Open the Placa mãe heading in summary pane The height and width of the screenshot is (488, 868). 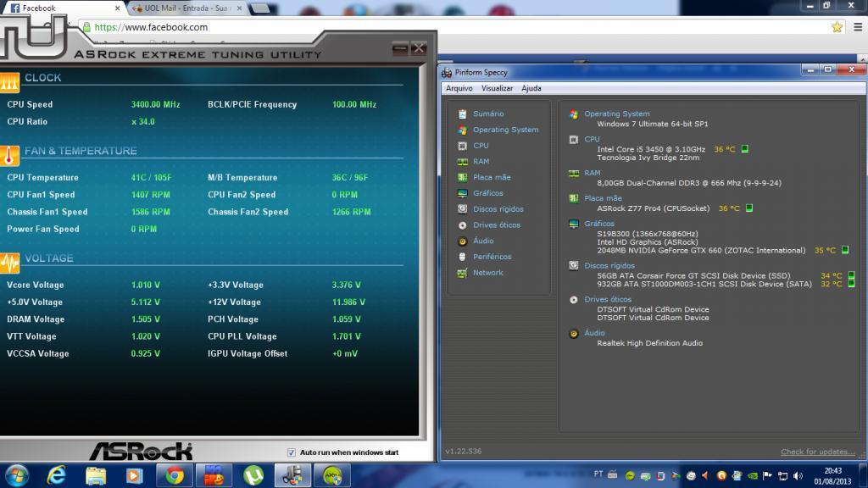click(x=603, y=198)
